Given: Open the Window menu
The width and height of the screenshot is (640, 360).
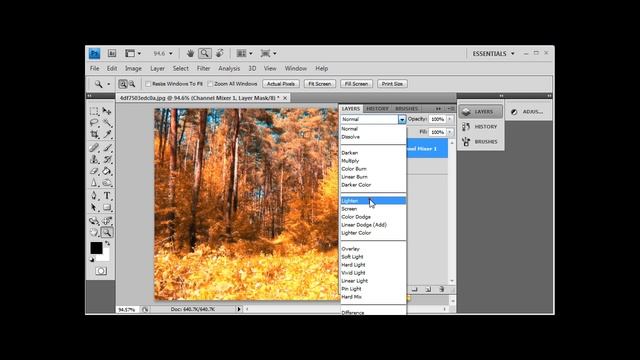Looking at the screenshot, I should pos(296,69).
